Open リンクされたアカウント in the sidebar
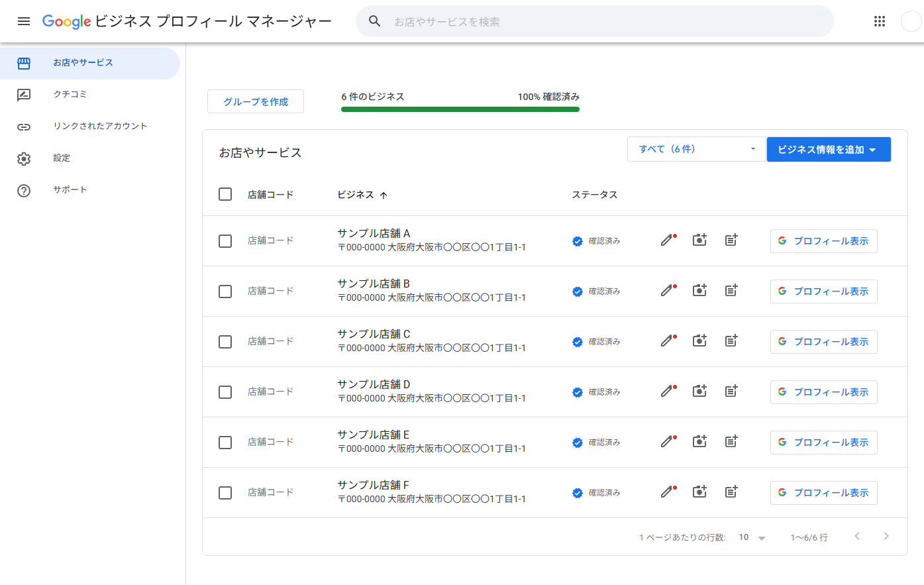Image resolution: width=924 pixels, height=585 pixels. (x=90, y=127)
